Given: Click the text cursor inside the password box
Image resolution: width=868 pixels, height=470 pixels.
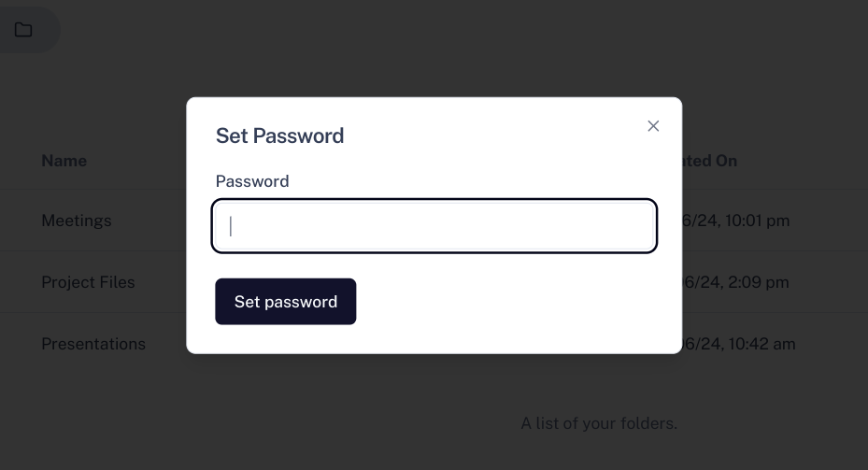Looking at the screenshot, I should coord(231,226).
